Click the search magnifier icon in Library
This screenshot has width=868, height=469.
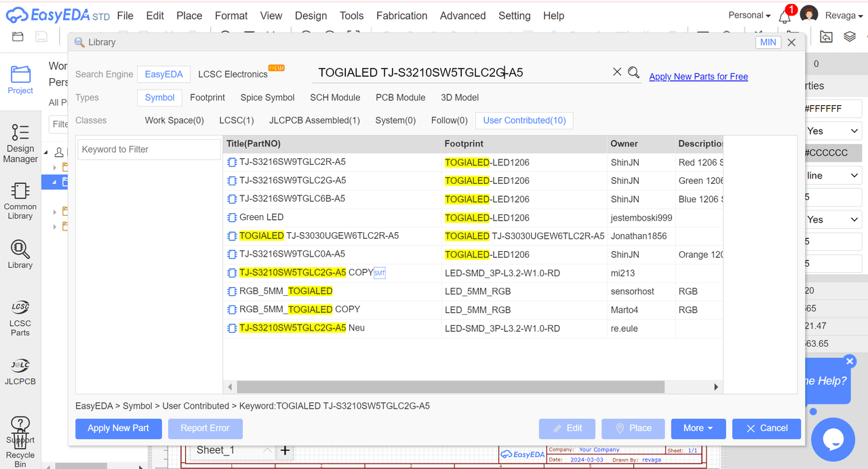pyautogui.click(x=633, y=73)
